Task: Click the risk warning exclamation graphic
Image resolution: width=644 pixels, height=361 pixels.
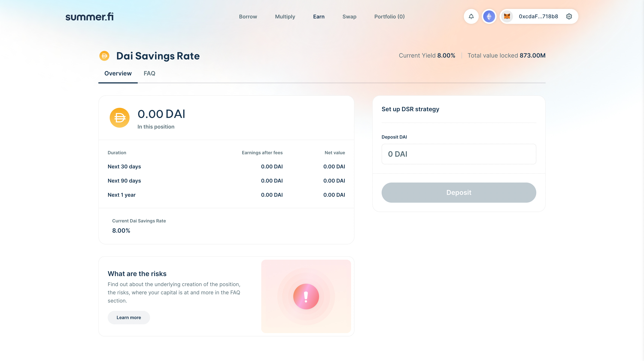Action: click(x=306, y=296)
